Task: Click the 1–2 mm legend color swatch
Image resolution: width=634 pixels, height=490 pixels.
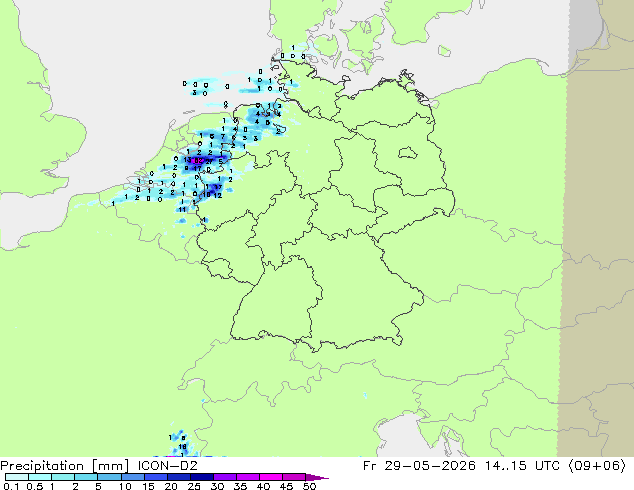Action: coord(63,477)
